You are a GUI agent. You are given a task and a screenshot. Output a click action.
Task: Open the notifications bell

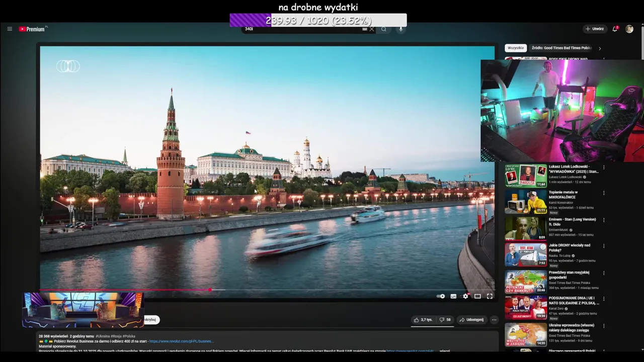tap(615, 29)
